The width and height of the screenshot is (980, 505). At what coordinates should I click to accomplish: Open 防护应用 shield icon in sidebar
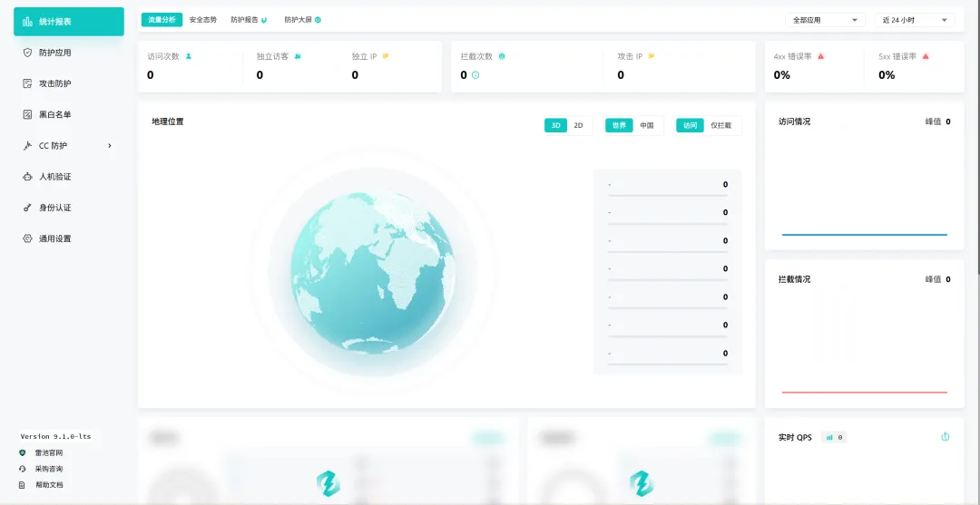click(x=27, y=53)
